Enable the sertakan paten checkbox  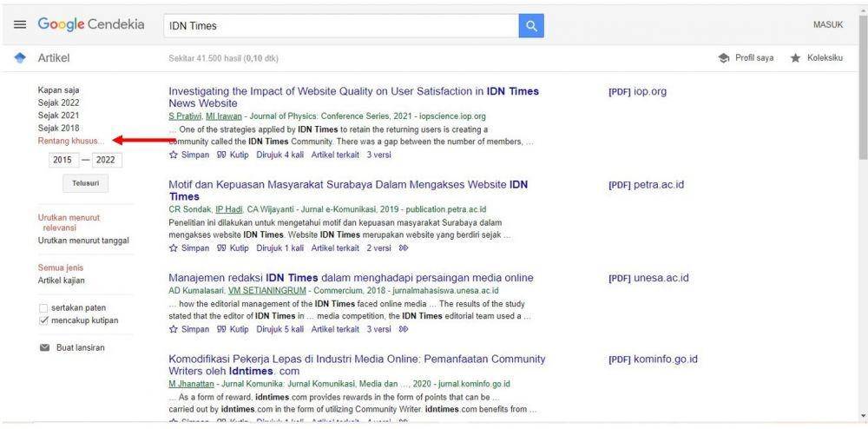(43, 307)
